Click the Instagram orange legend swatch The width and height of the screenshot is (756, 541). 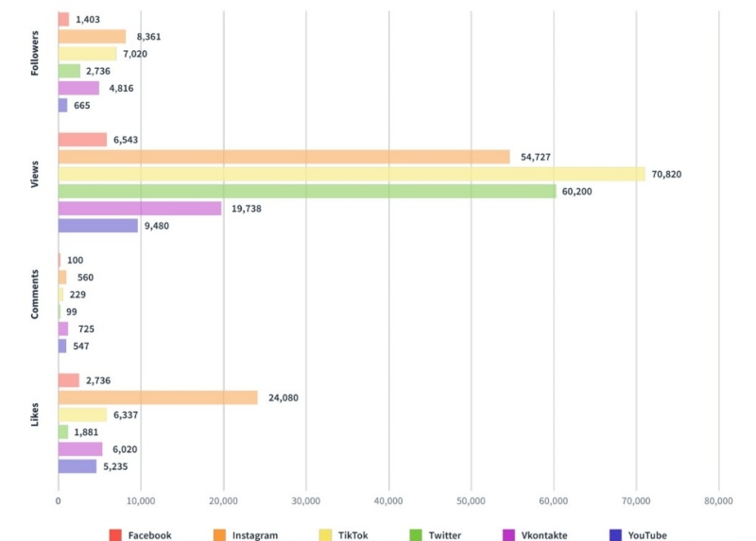click(216, 535)
